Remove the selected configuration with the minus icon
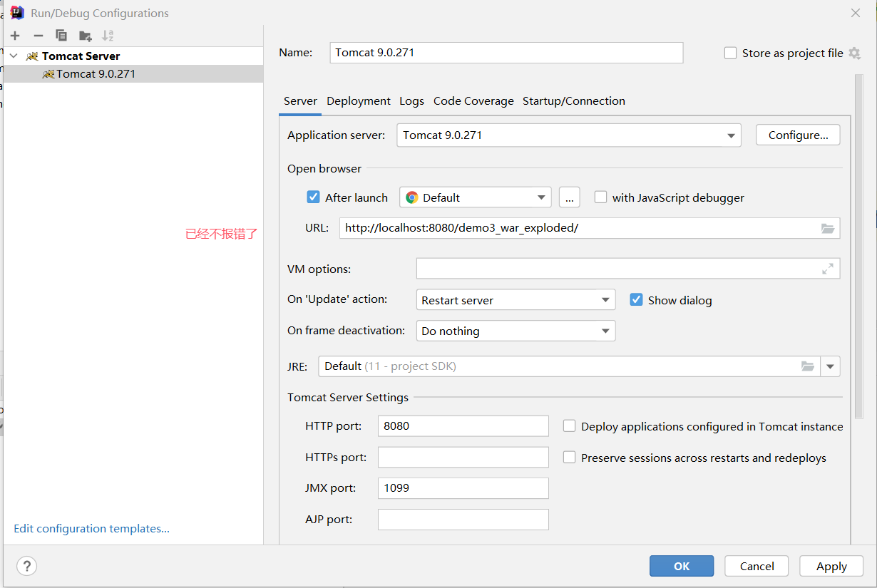Viewport: 877px width, 588px height. point(39,36)
